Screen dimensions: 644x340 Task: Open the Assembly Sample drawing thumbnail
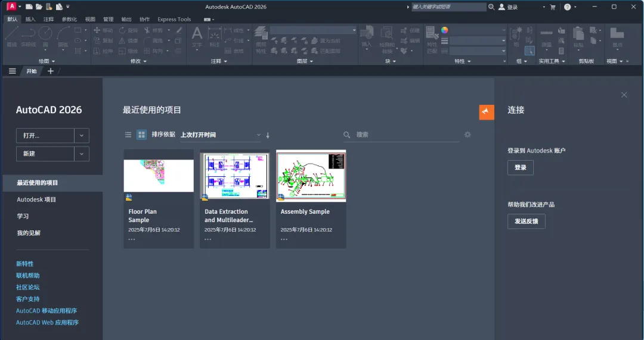311,176
